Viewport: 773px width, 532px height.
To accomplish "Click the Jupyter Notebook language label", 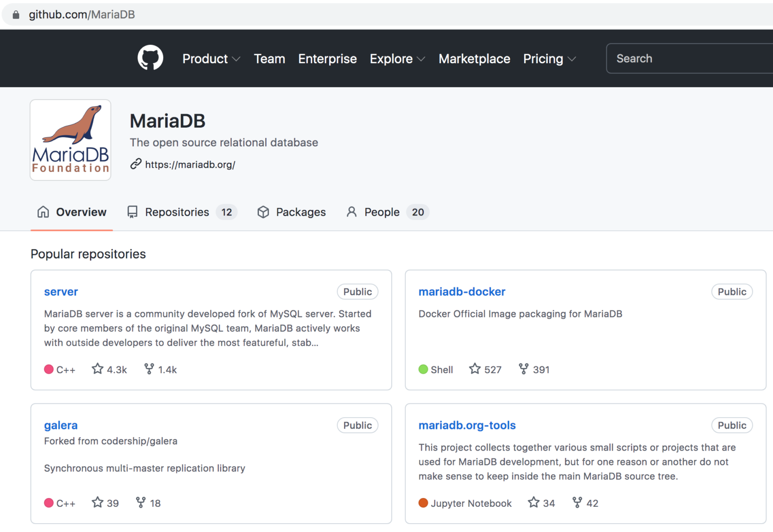I will (471, 503).
